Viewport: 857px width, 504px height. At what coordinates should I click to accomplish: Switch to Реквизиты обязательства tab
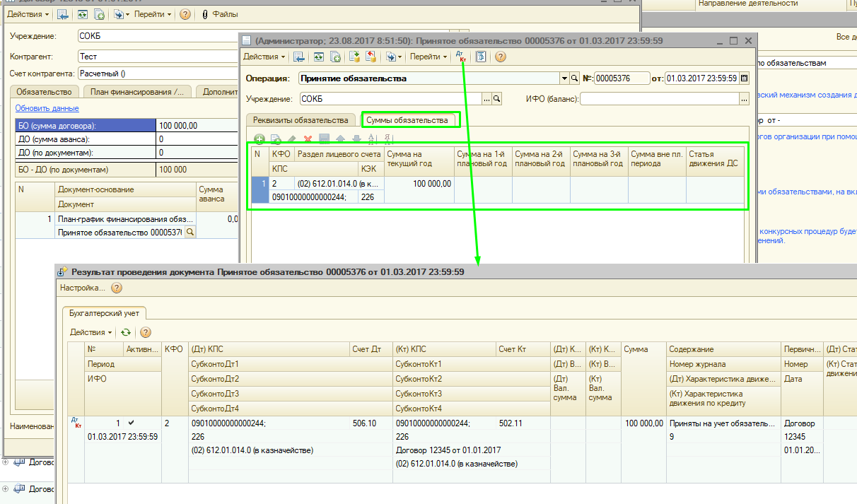click(301, 119)
